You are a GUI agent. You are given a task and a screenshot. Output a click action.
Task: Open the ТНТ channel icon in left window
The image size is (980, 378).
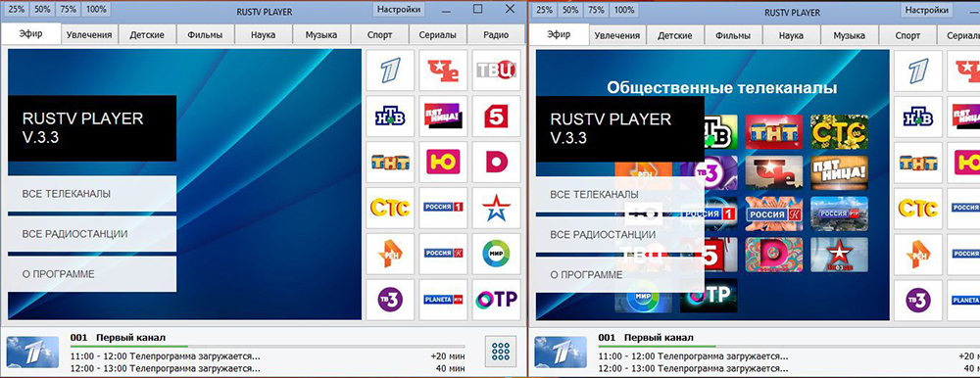coord(390,162)
